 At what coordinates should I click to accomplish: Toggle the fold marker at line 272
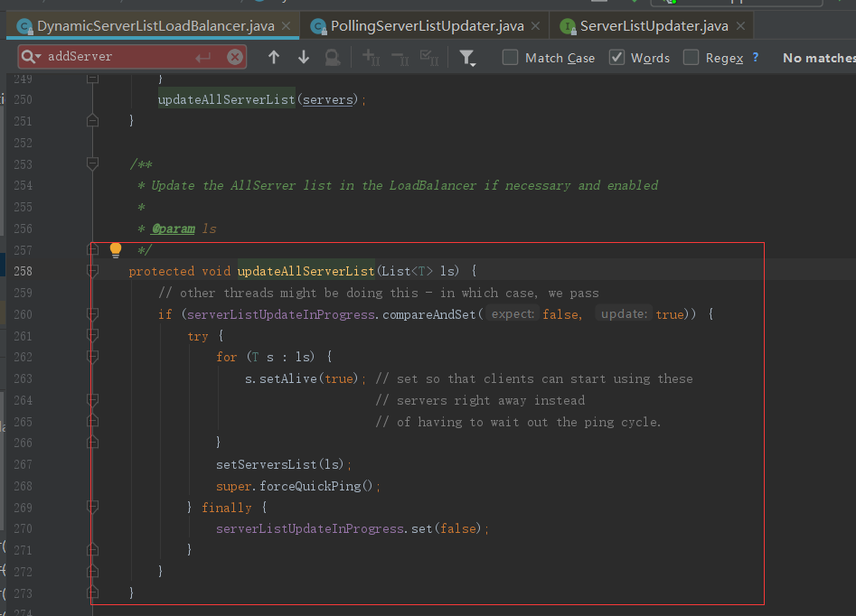93,571
